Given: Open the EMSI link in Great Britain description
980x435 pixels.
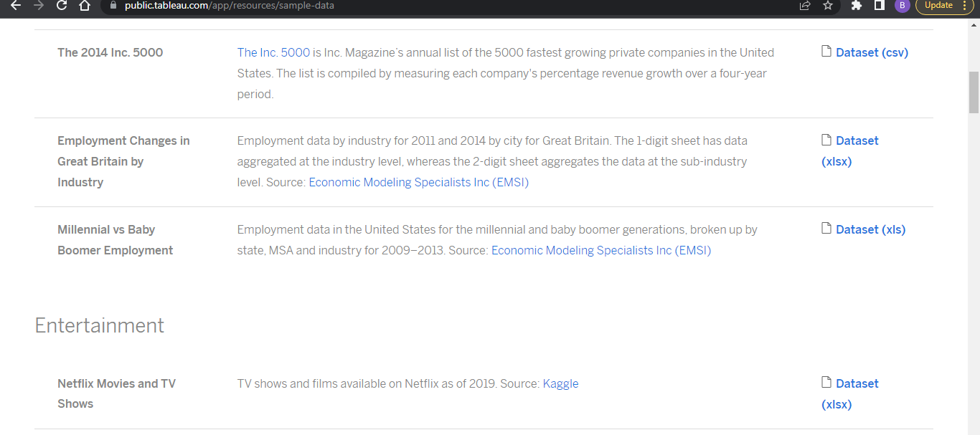Looking at the screenshot, I should [418, 183].
